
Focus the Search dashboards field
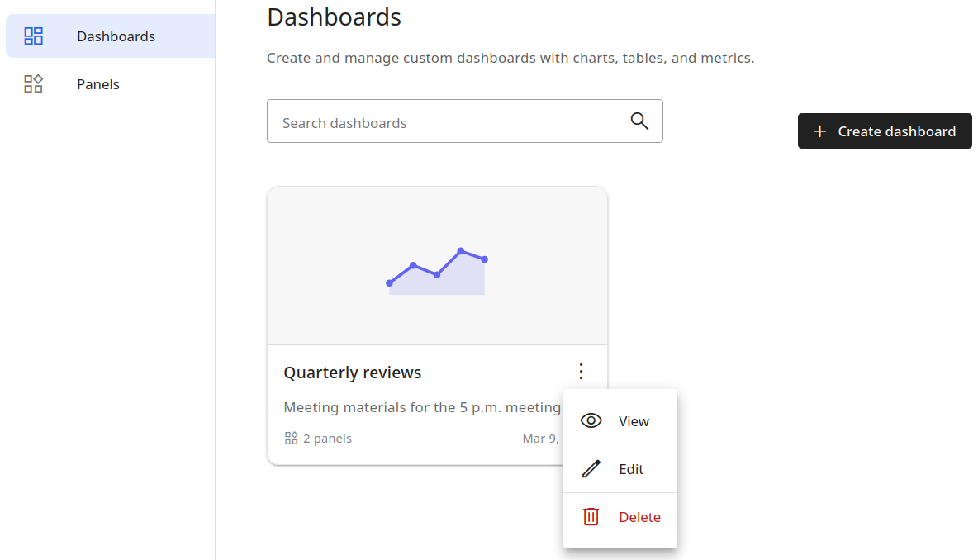[x=446, y=122]
